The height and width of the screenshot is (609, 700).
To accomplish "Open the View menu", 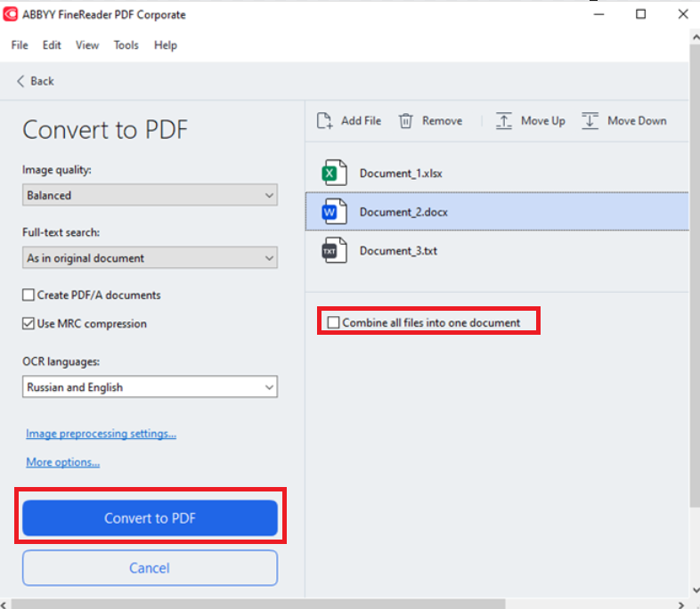I will coord(87,45).
